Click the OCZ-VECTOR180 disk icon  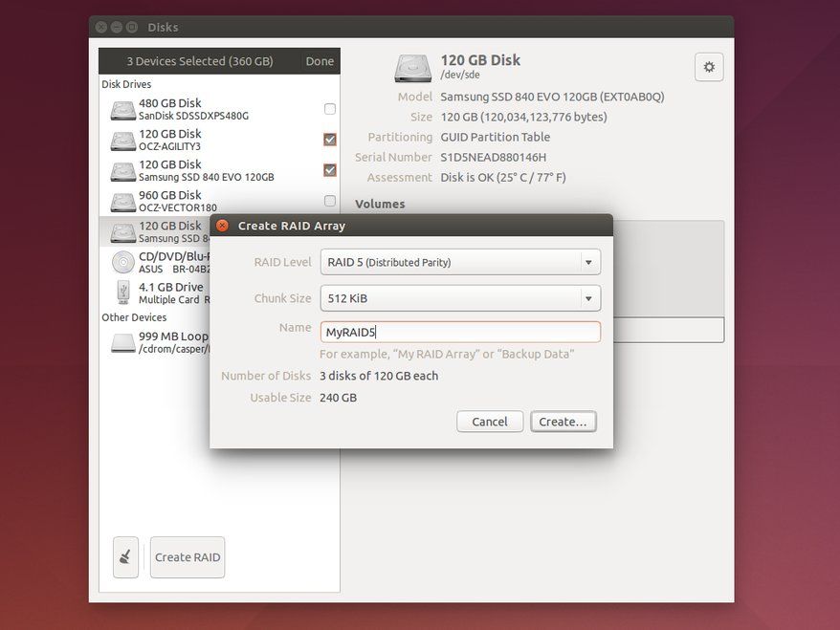point(122,200)
